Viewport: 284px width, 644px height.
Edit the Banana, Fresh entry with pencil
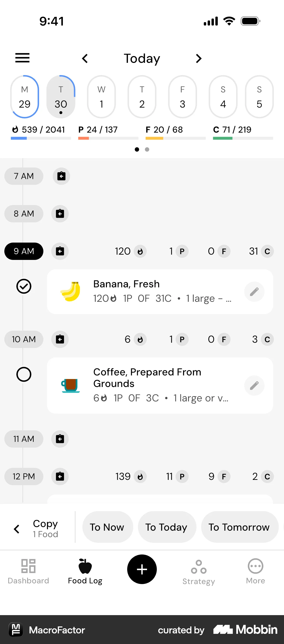(x=254, y=291)
